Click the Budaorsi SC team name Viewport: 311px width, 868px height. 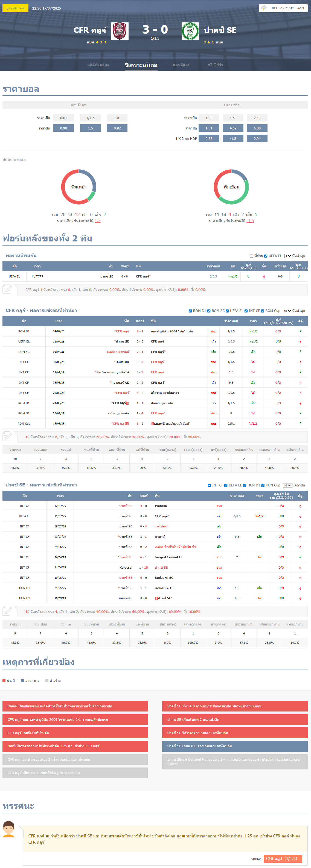(164, 578)
